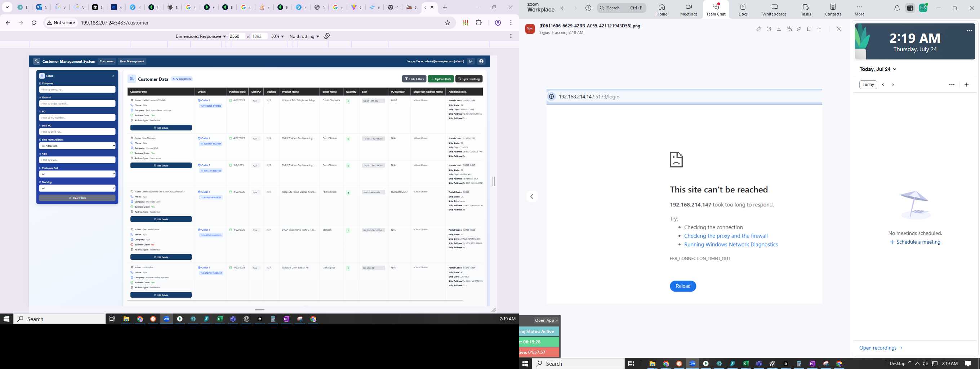Click the Today button in Zoom calendar
This screenshot has height=369, width=980.
(868, 84)
